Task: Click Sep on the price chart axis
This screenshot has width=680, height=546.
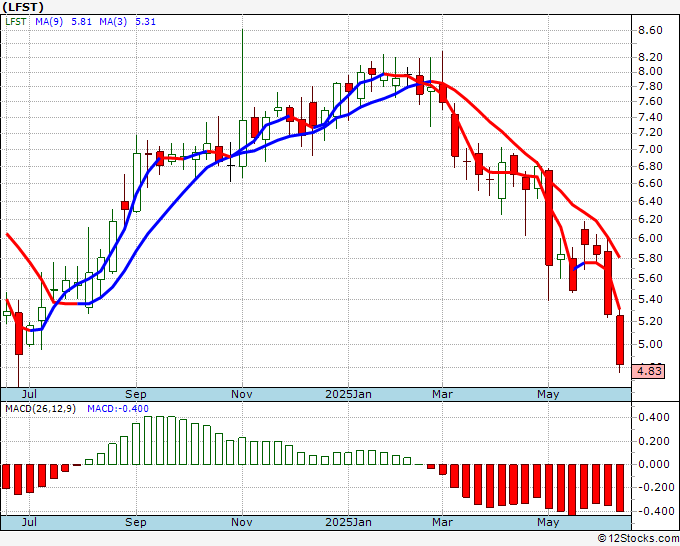Action: click(x=136, y=394)
